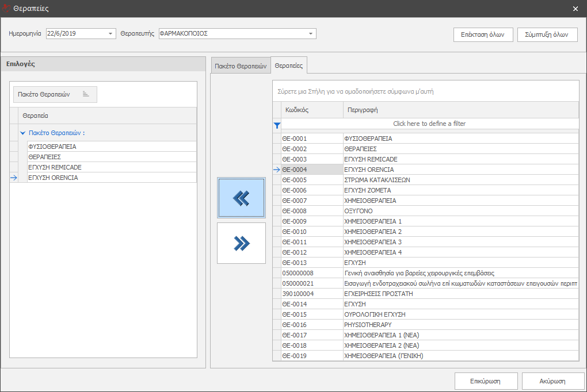Click the double left arrow add button

coord(241,198)
